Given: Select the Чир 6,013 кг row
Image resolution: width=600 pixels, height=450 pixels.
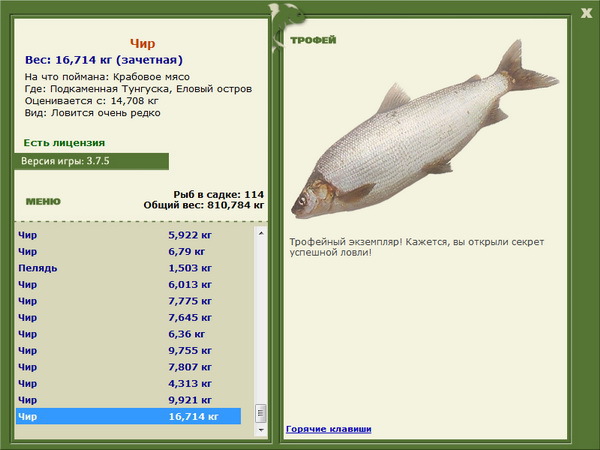Looking at the screenshot, I should coord(129,284).
